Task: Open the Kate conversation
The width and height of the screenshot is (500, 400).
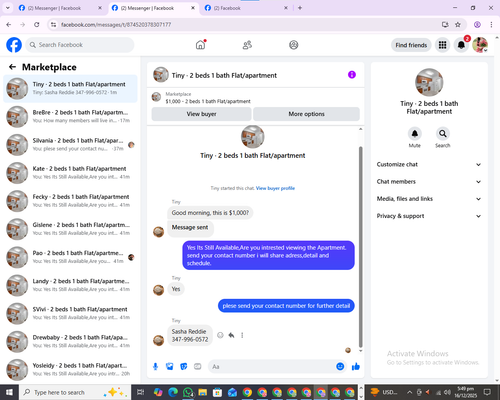Action: point(70,173)
